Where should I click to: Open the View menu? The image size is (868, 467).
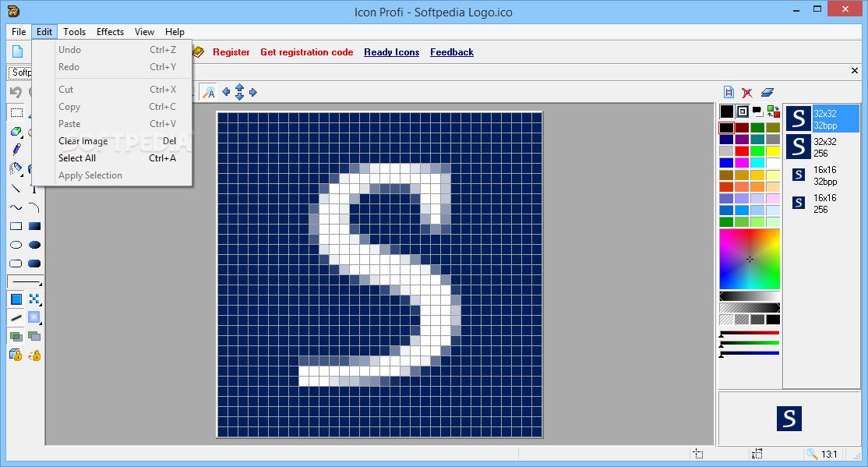pos(144,32)
